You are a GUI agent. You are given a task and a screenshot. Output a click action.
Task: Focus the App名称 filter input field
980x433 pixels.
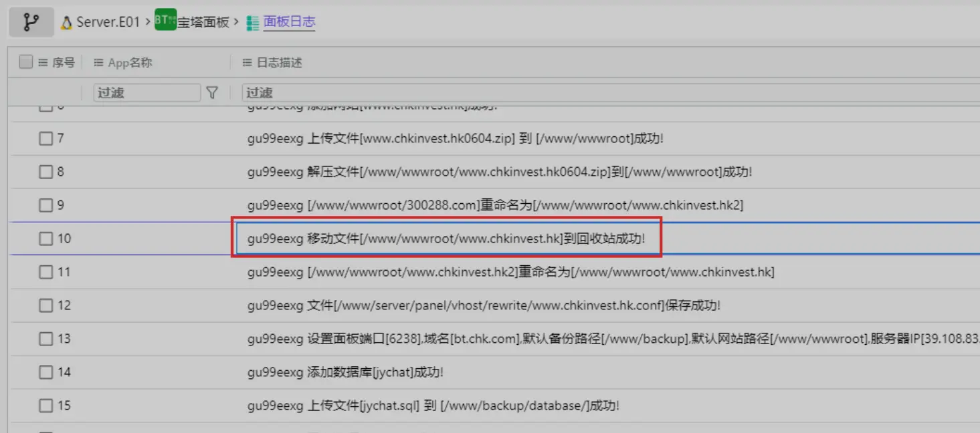coord(147,93)
